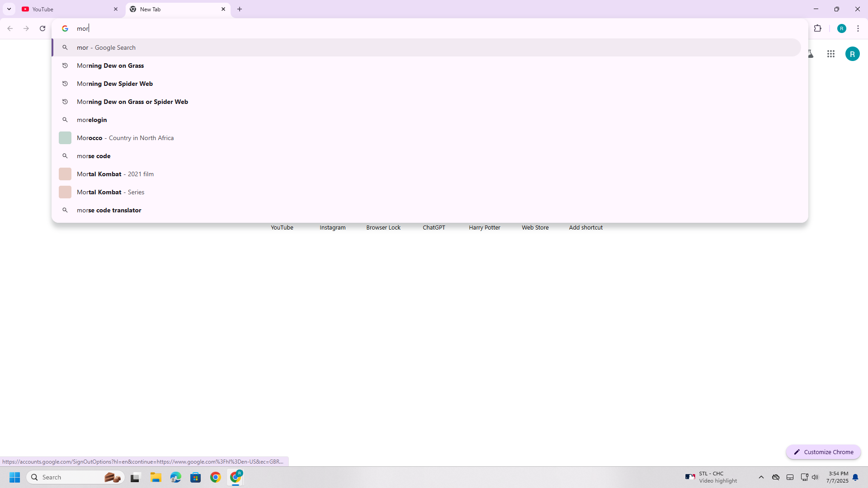This screenshot has width=868, height=488.
Task: Open the OneDrive cloud icon in system tray
Action: (x=776, y=477)
